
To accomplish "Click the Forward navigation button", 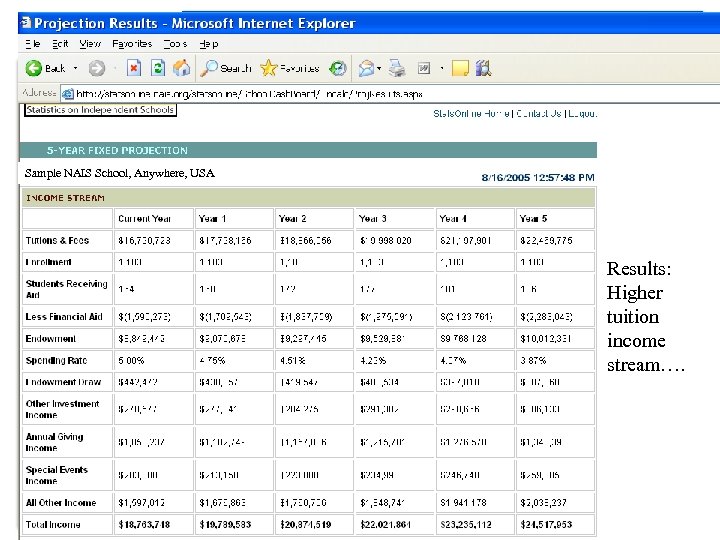I will coord(96,68).
